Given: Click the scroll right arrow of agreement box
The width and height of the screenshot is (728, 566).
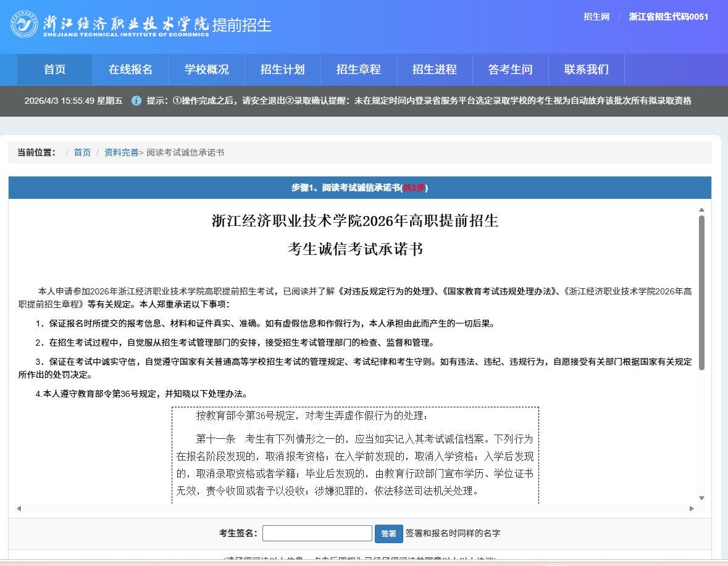Looking at the screenshot, I should tap(692, 509).
